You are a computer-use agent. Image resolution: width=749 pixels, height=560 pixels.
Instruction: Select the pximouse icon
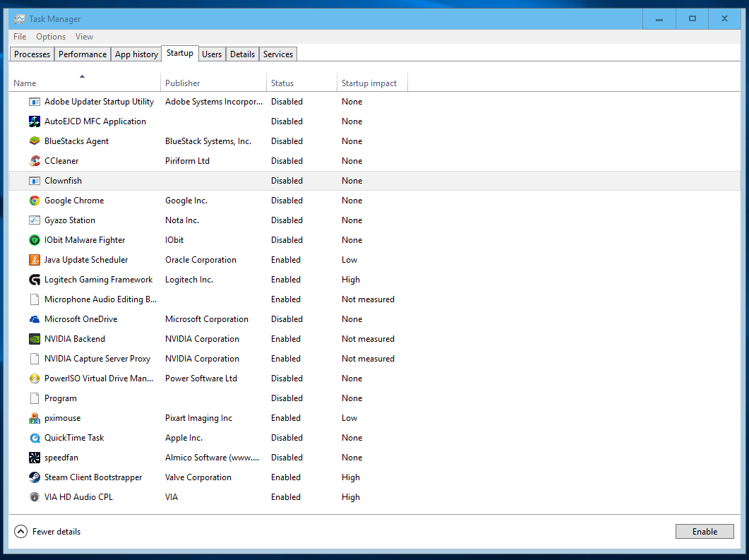coord(35,418)
